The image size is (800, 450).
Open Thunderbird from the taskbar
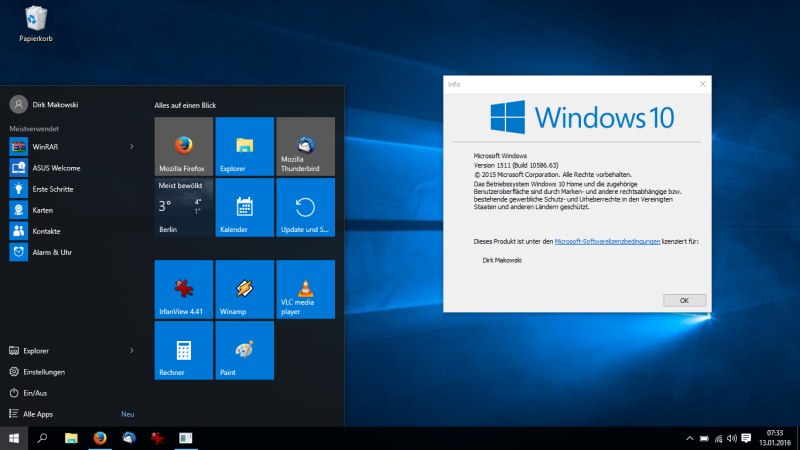(129, 438)
